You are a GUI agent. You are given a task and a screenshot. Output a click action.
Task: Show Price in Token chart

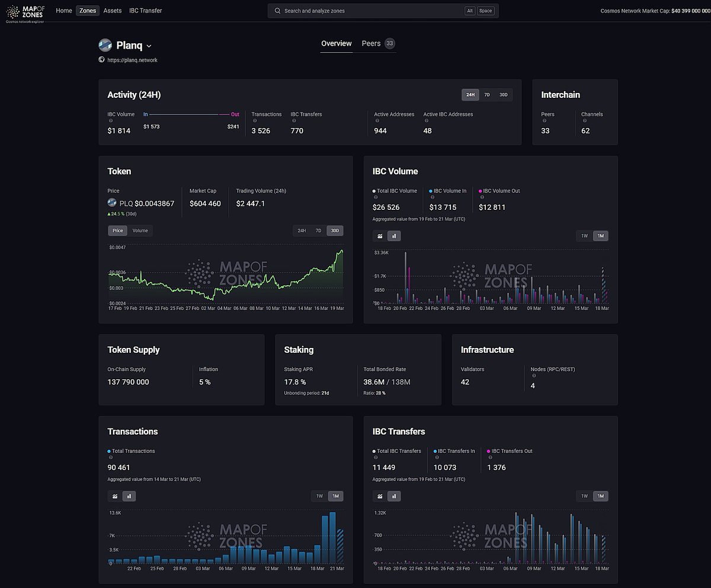(118, 231)
